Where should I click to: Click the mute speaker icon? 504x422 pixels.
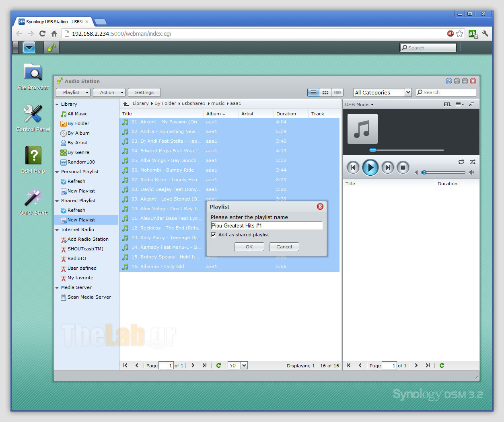coord(416,172)
